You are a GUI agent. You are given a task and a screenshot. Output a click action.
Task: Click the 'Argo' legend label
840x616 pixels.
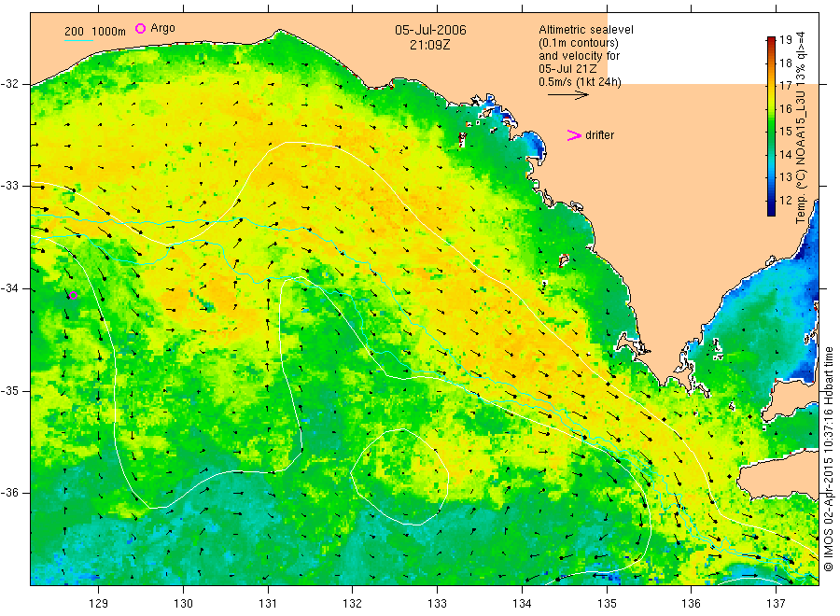(x=162, y=28)
